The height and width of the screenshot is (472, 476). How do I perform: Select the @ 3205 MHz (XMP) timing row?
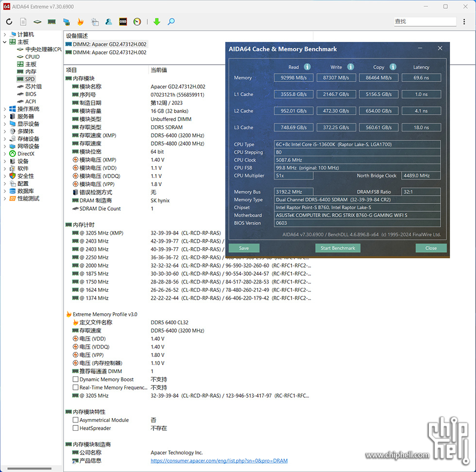click(146, 233)
